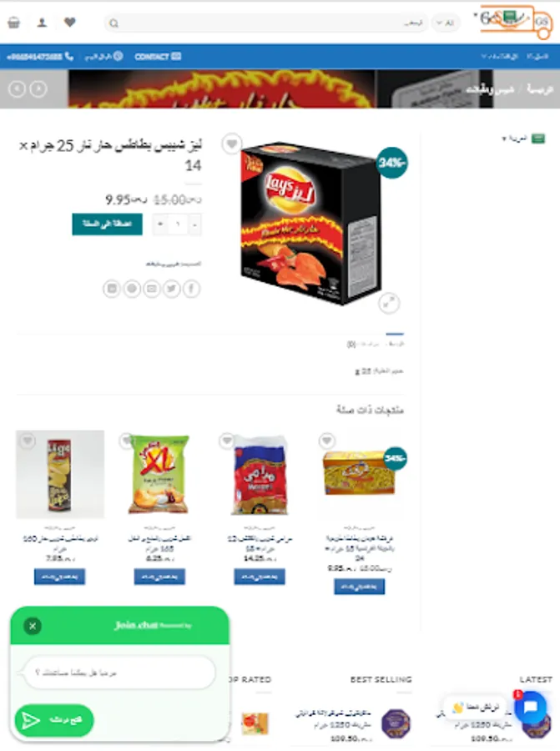Increase quantity with the plus stepper
This screenshot has width=560, height=751.
click(160, 224)
